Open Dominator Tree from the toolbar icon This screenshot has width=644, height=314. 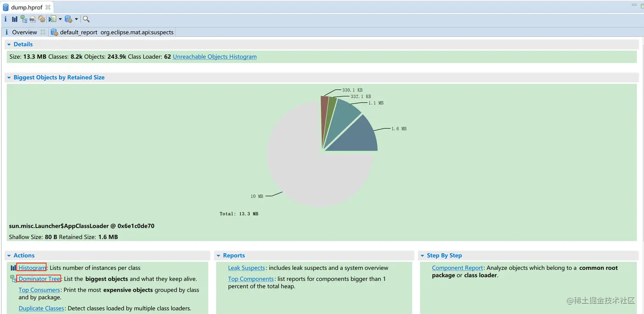(x=24, y=19)
